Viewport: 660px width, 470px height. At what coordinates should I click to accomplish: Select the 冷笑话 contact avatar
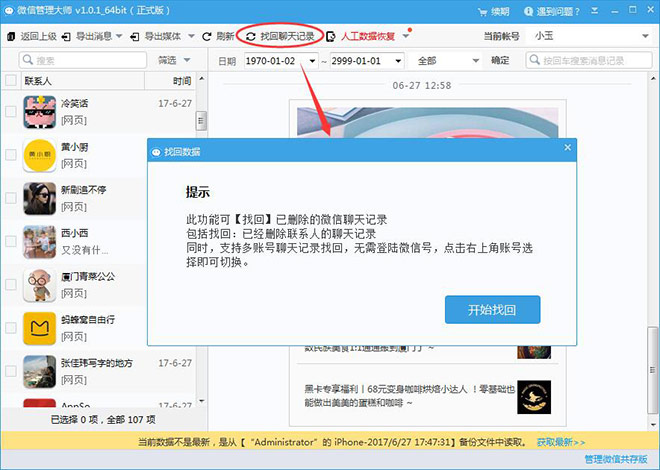pyautogui.click(x=40, y=112)
